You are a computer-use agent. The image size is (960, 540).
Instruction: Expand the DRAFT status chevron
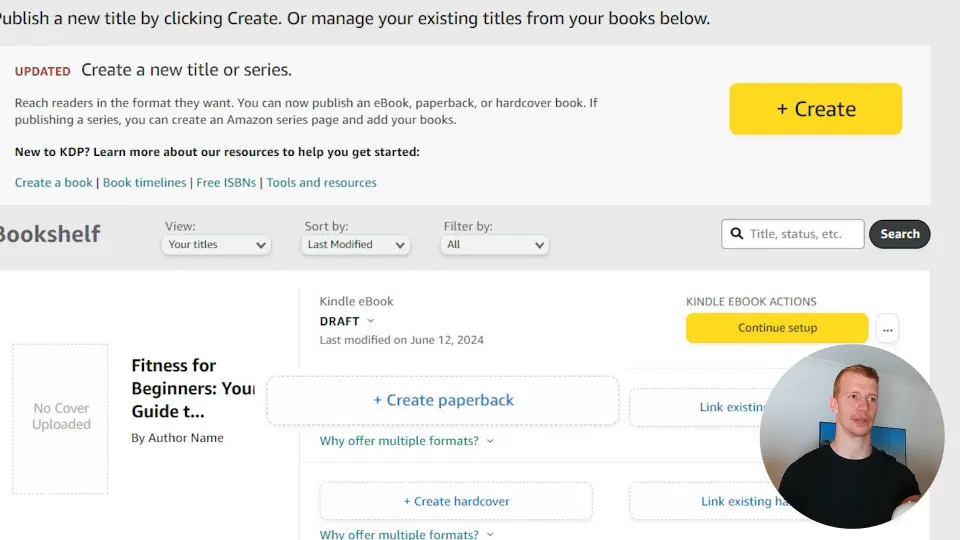click(x=370, y=321)
